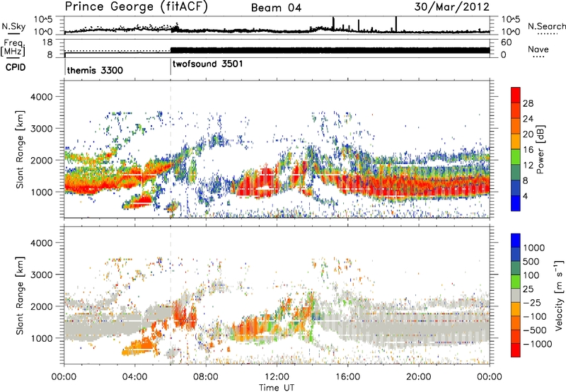Click the '-1000' velocity colorbar tick
The height and width of the screenshot is (392, 566).
(538, 344)
